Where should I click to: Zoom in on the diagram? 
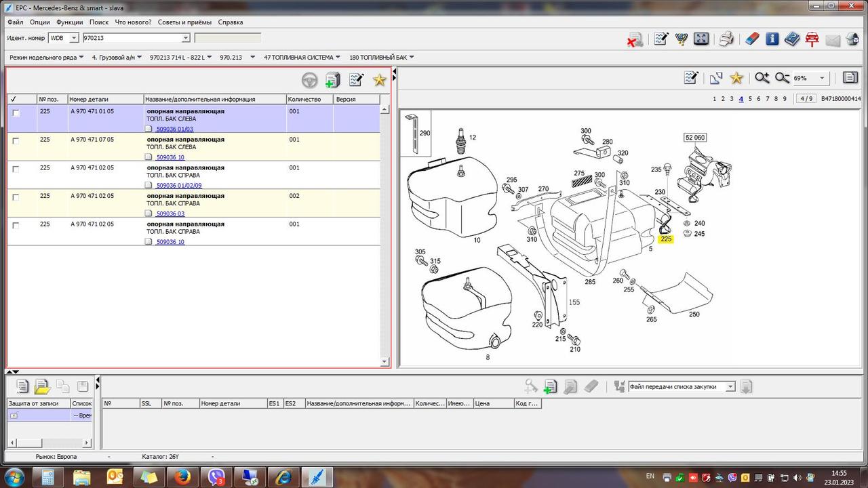tap(762, 78)
